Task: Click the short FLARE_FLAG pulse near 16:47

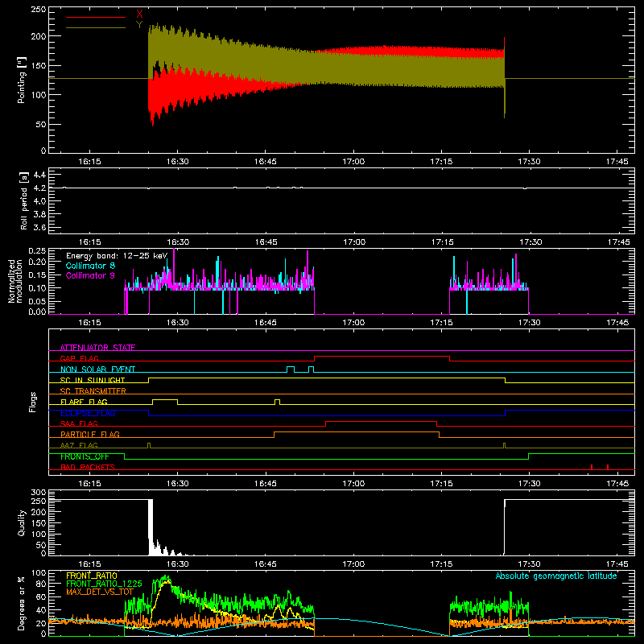Action: pos(277,402)
